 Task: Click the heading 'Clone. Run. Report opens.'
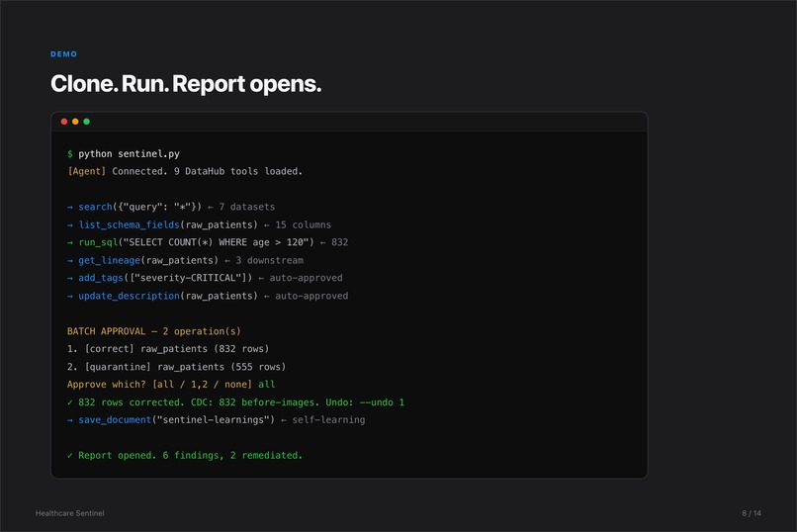186,83
